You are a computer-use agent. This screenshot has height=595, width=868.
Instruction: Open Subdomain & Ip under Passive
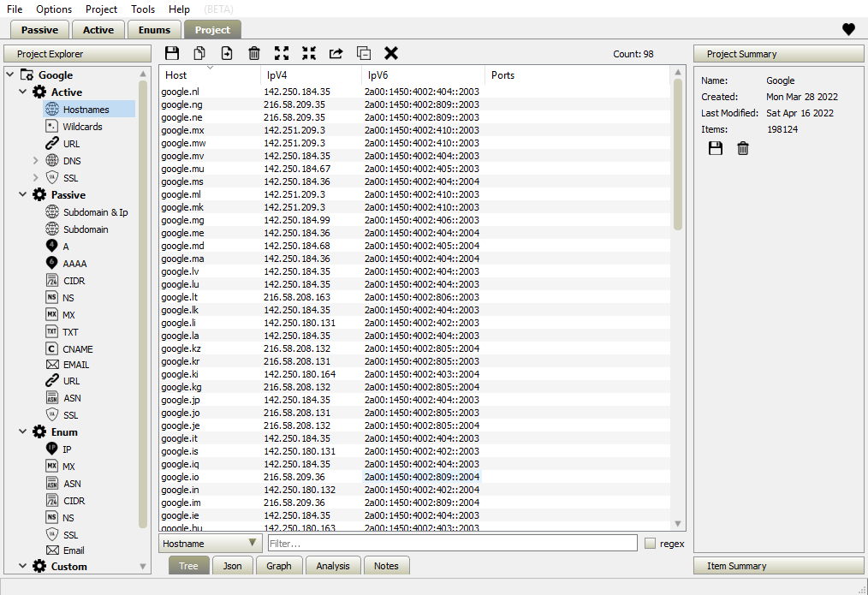(95, 212)
